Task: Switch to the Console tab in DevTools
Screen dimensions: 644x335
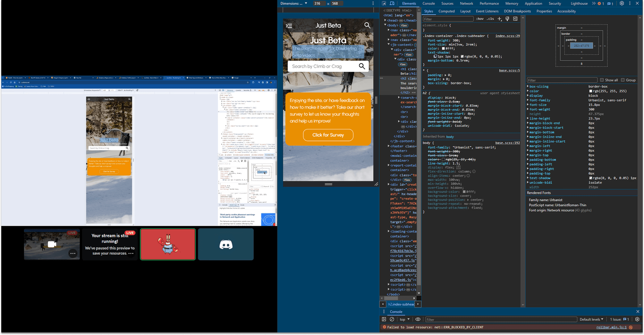Action: (x=428, y=4)
